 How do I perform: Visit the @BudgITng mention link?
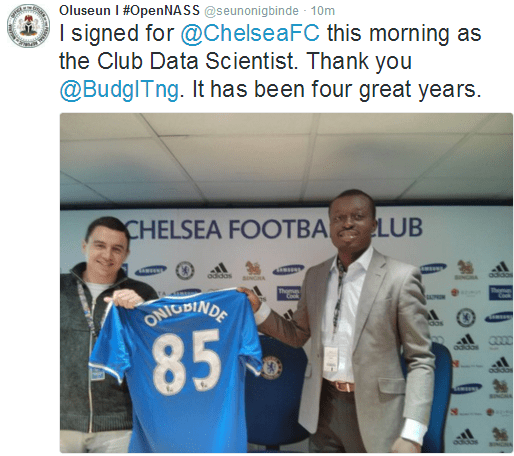tap(119, 90)
